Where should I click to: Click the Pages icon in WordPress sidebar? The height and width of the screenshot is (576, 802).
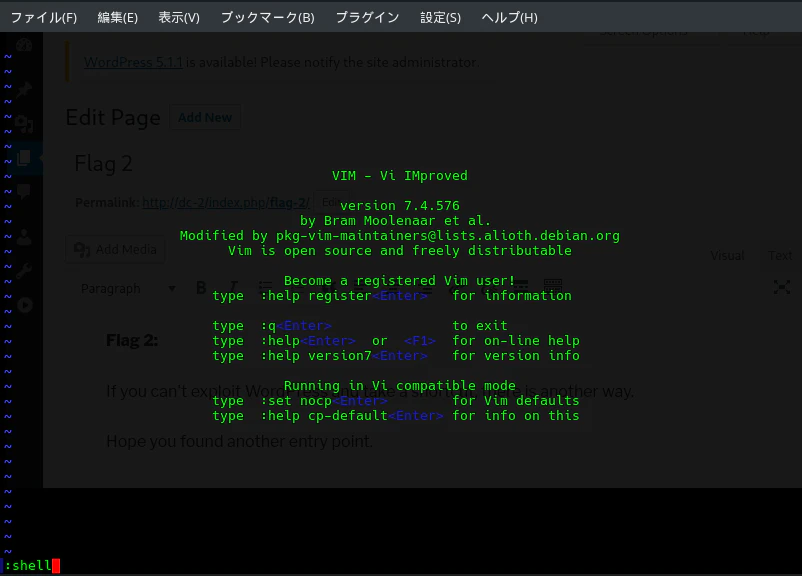click(24, 158)
